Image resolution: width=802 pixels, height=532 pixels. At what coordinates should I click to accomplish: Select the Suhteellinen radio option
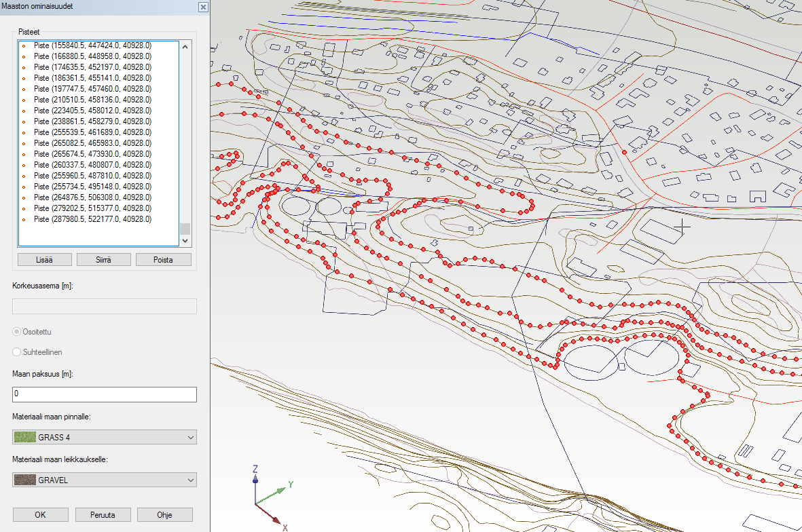click(x=18, y=352)
